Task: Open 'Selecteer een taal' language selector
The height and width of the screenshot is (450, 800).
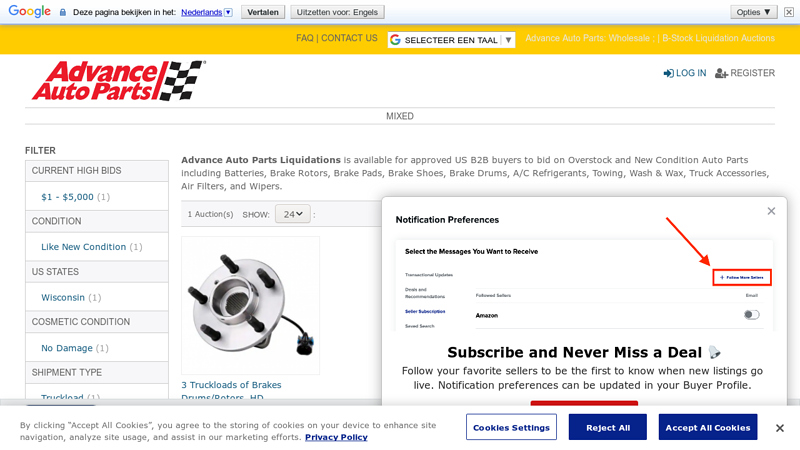Action: point(451,40)
